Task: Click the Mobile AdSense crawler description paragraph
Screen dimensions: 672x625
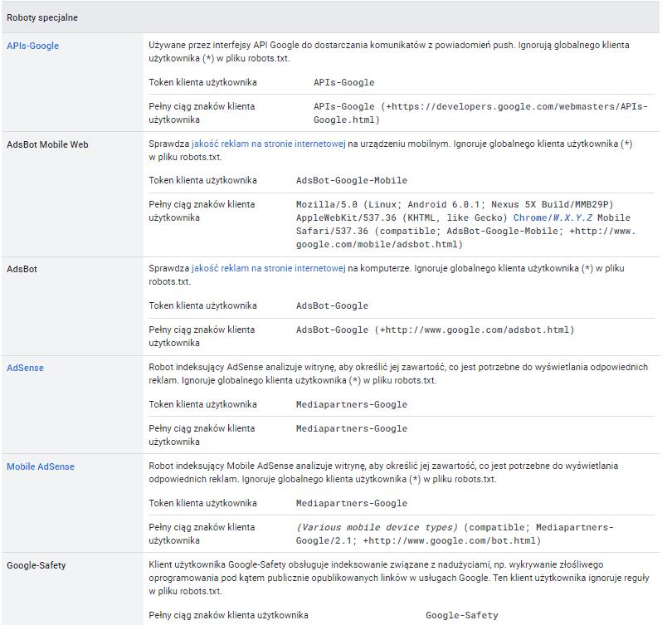Action: pyautogui.click(x=383, y=472)
